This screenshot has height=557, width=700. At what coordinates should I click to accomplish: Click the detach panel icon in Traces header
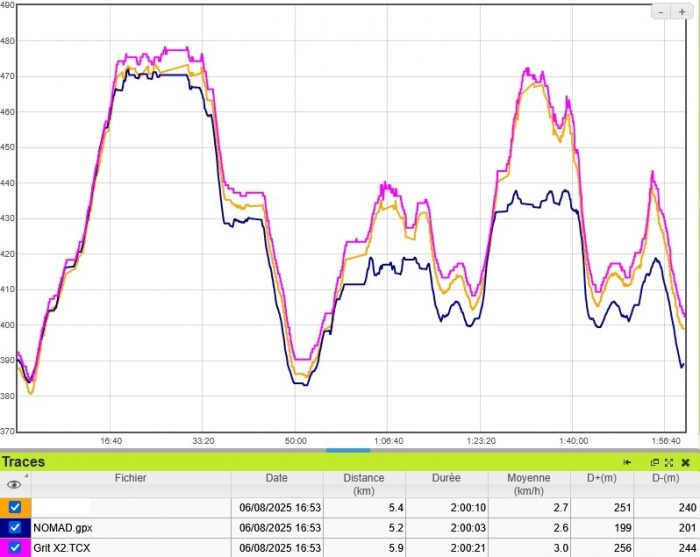tap(655, 462)
